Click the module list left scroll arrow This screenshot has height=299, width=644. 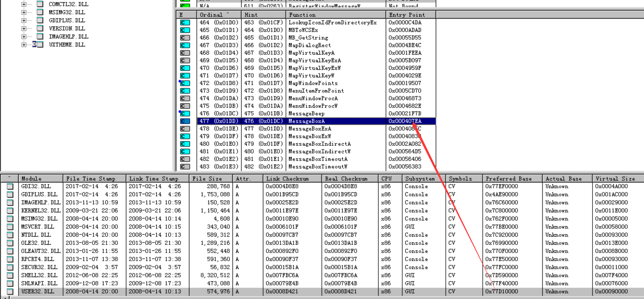6,298
